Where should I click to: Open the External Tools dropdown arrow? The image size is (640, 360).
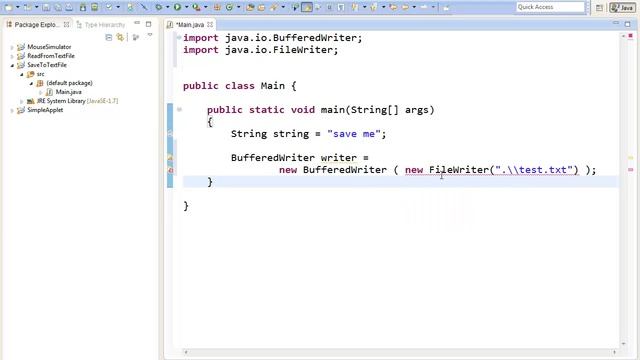click(206, 7)
